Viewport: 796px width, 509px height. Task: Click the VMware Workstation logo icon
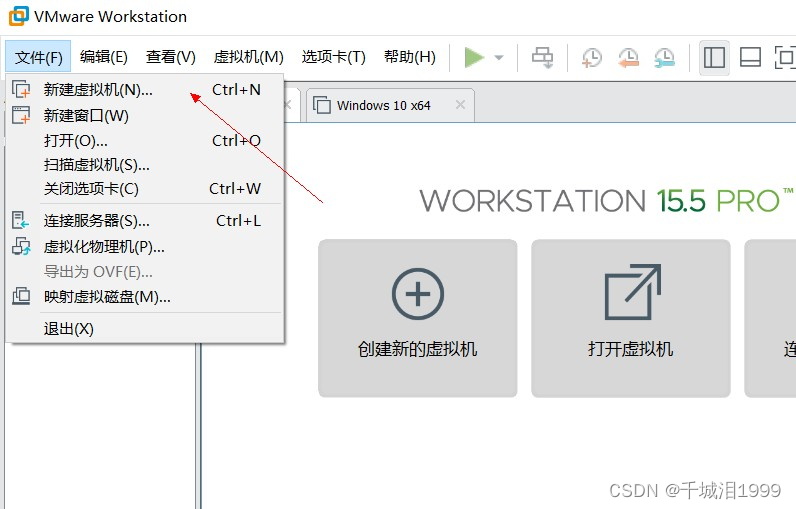[19, 16]
